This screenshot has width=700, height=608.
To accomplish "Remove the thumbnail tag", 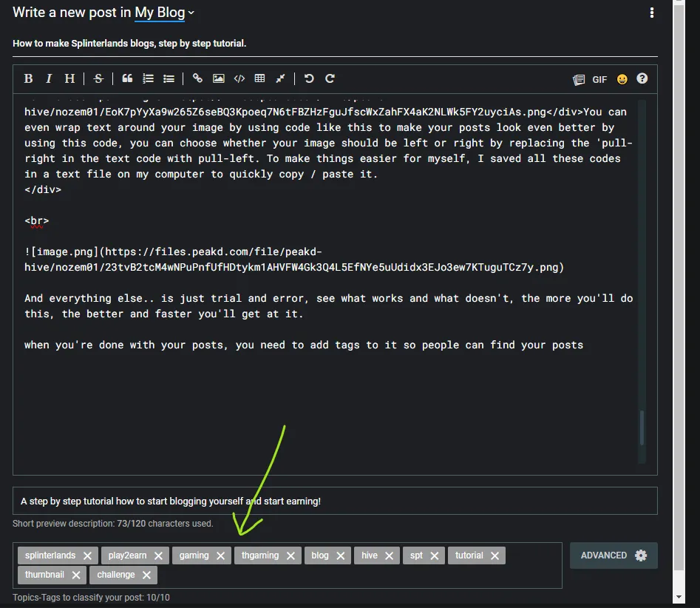I will (x=76, y=575).
